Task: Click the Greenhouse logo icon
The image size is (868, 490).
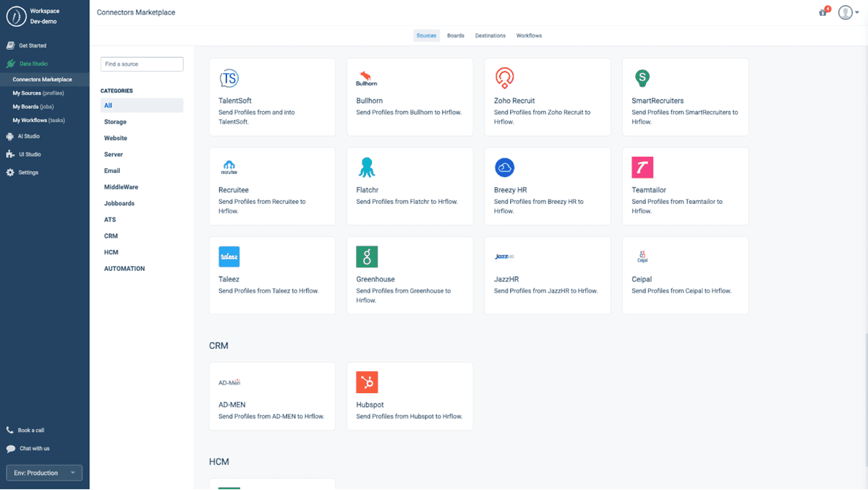Action: [367, 257]
